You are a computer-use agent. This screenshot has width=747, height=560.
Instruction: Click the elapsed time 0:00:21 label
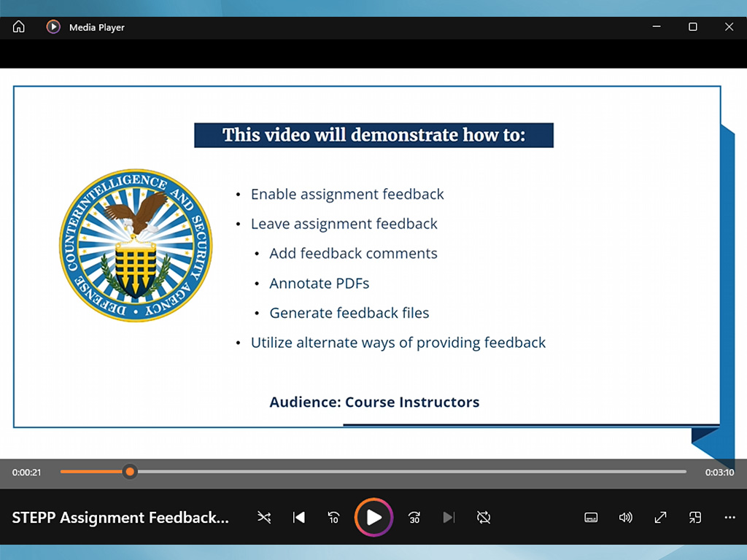(27, 472)
